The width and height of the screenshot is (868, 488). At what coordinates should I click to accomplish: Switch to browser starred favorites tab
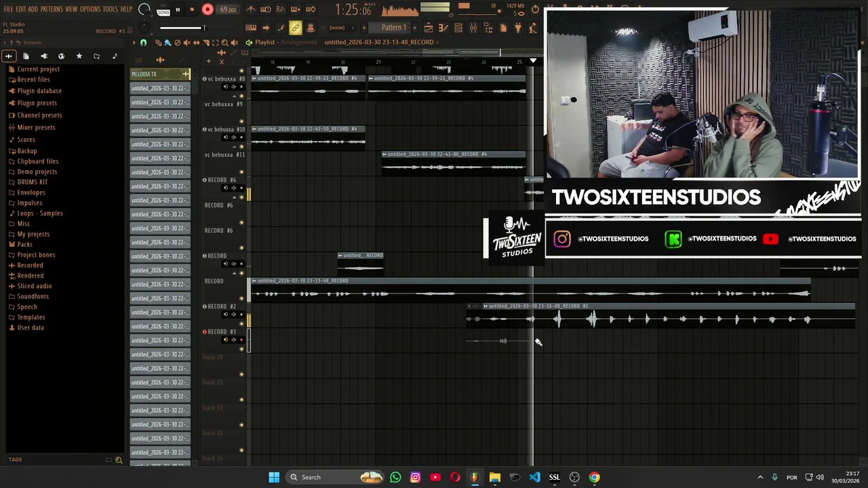coord(79,56)
